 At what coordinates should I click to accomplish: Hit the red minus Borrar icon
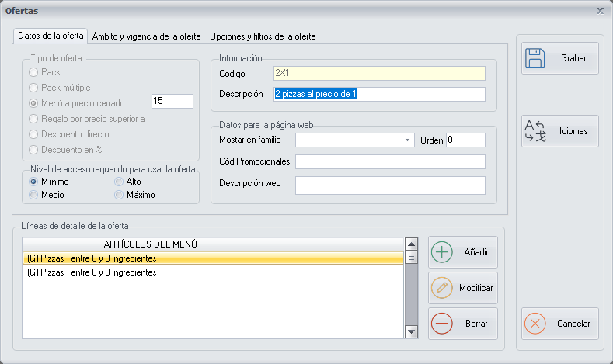click(441, 323)
